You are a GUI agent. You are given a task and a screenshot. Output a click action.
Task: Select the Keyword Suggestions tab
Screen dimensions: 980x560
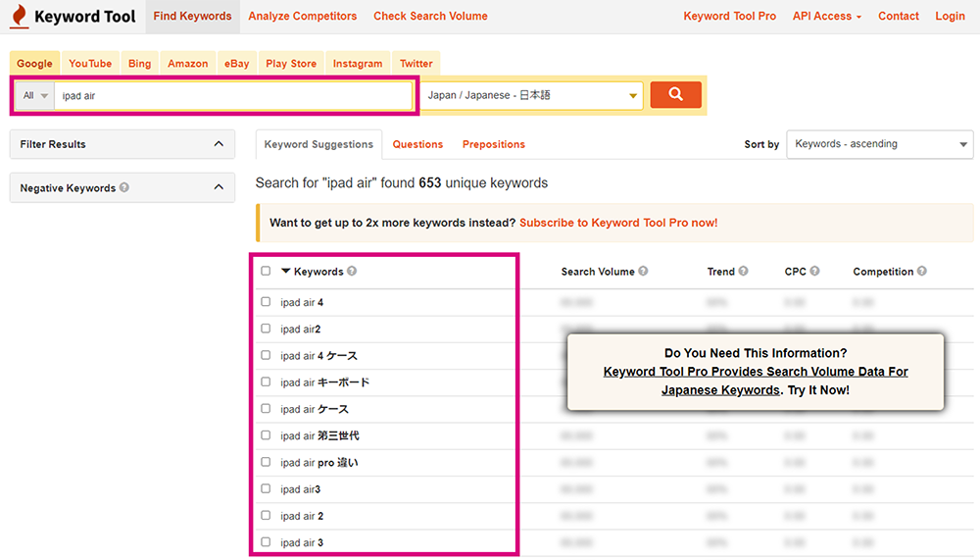318,144
